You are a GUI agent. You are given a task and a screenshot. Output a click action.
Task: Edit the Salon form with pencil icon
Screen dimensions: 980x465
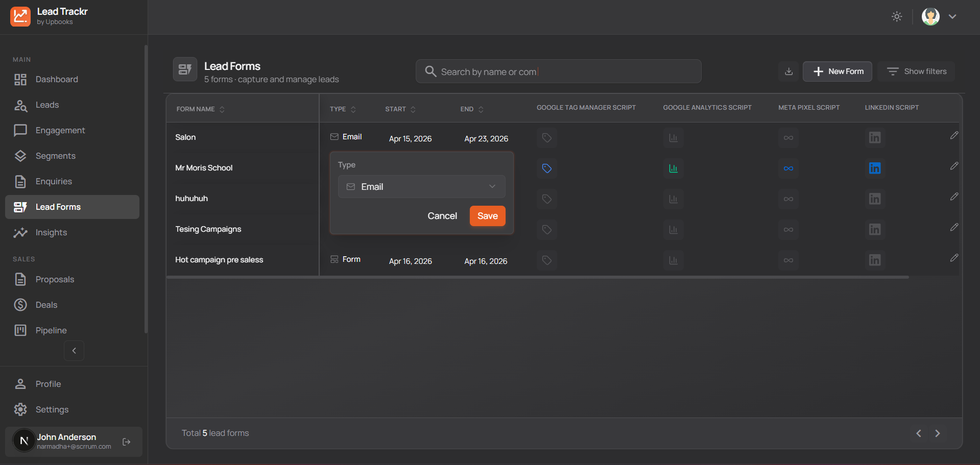953,136
